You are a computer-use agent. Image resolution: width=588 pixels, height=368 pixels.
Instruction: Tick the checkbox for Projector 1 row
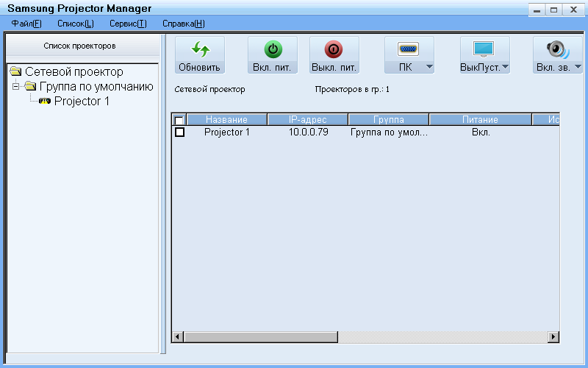tap(179, 132)
